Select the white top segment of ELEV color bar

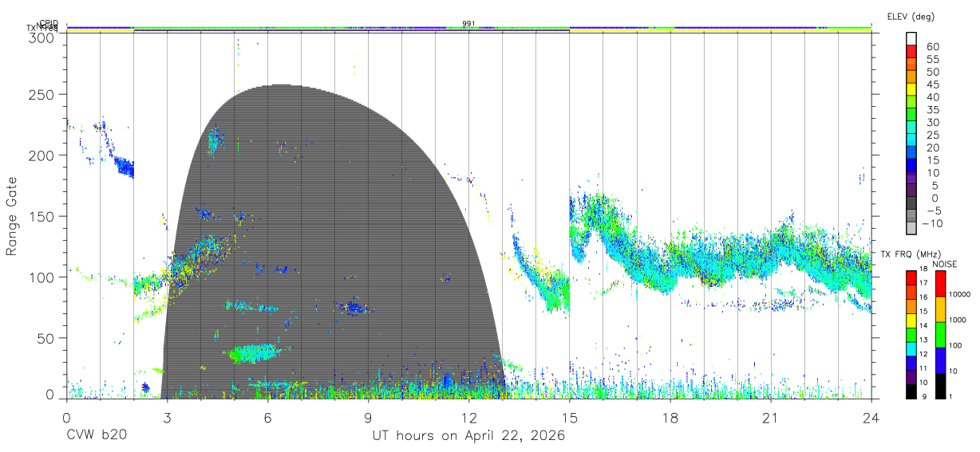pyautogui.click(x=912, y=38)
